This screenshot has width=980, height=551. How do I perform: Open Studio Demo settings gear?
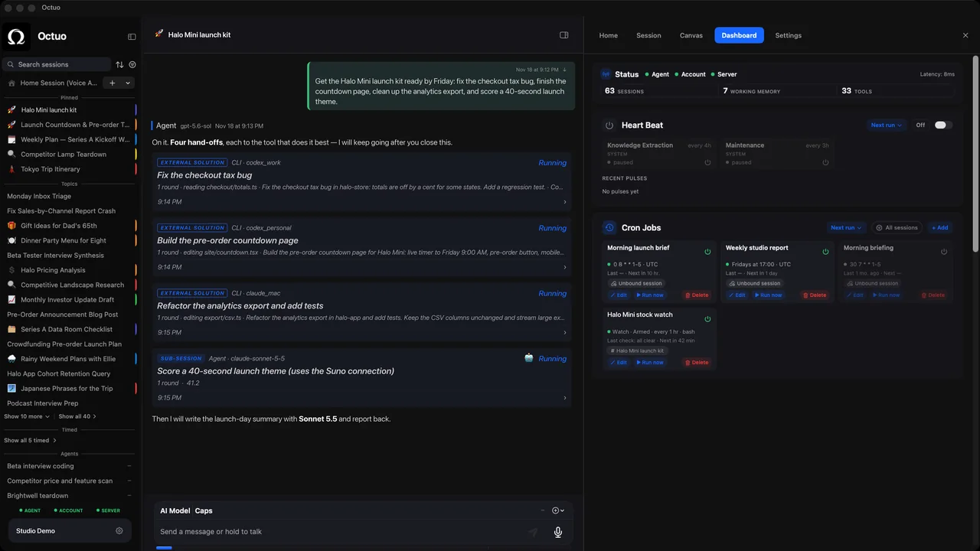119,531
